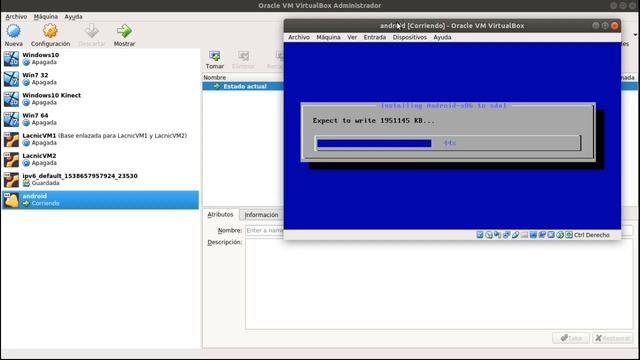Image resolution: width=640 pixels, height=360 pixels.
Task: Click video capture indicator in VM status bar
Action: [542, 235]
